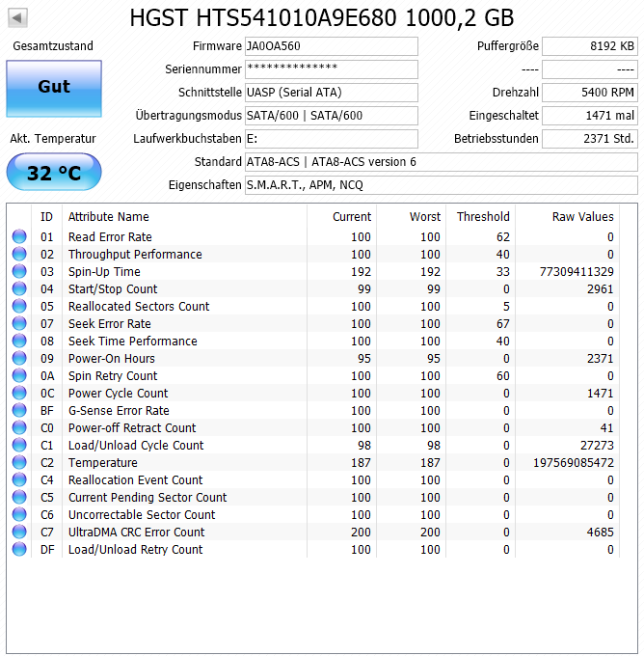Image resolution: width=644 pixels, height=656 pixels.
Task: Click the Threshold column header
Action: pyautogui.click(x=480, y=217)
